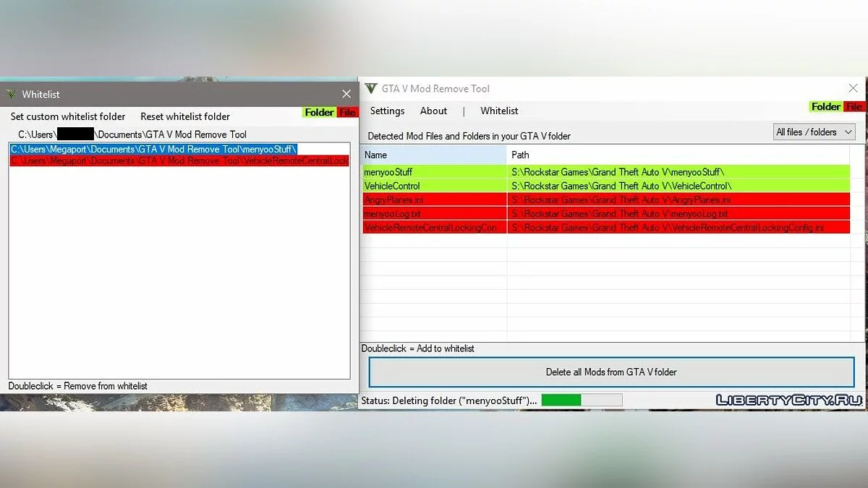Close the Whitelist window
The width and height of the screenshot is (868, 488).
[346, 94]
